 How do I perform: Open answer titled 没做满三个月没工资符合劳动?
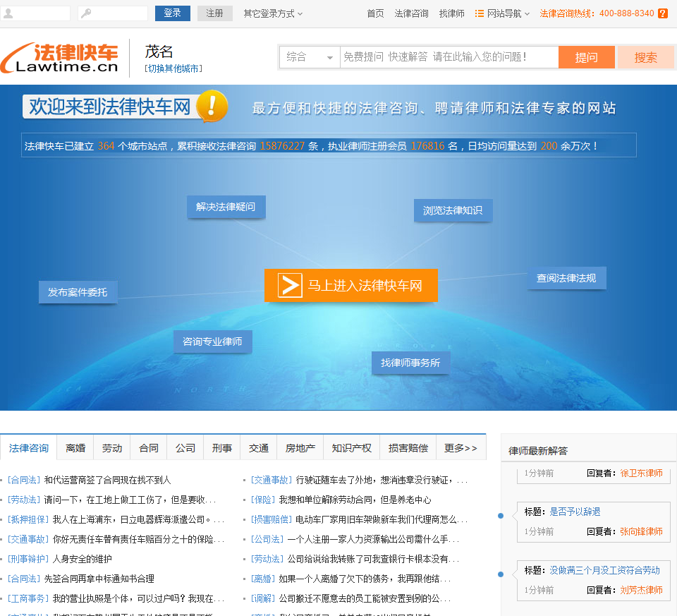pyautogui.click(x=604, y=570)
